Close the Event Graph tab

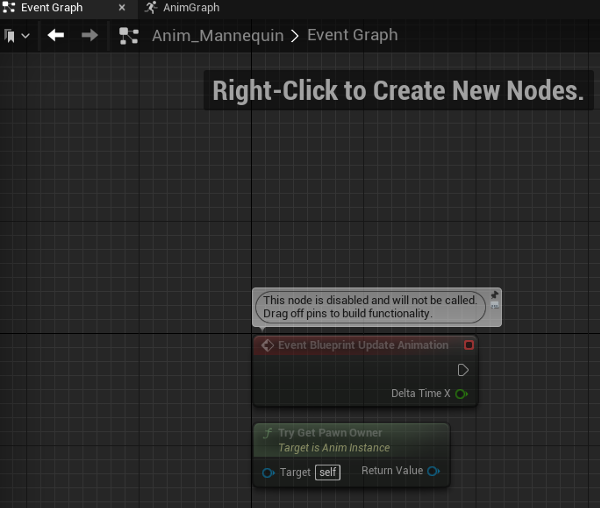tap(122, 8)
